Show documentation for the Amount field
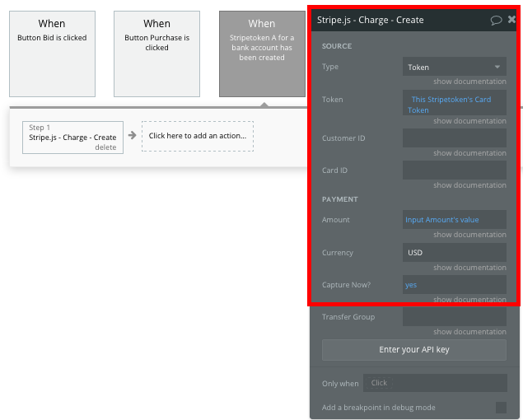 click(x=469, y=235)
